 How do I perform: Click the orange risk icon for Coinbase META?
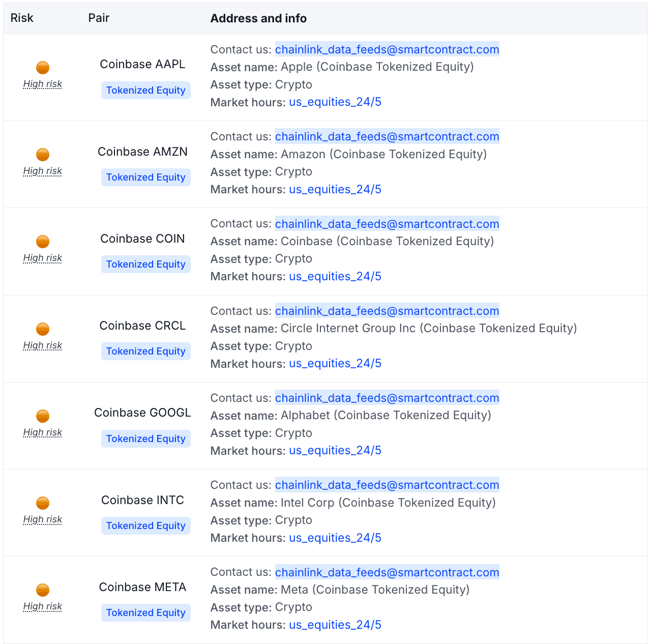pos(43,590)
